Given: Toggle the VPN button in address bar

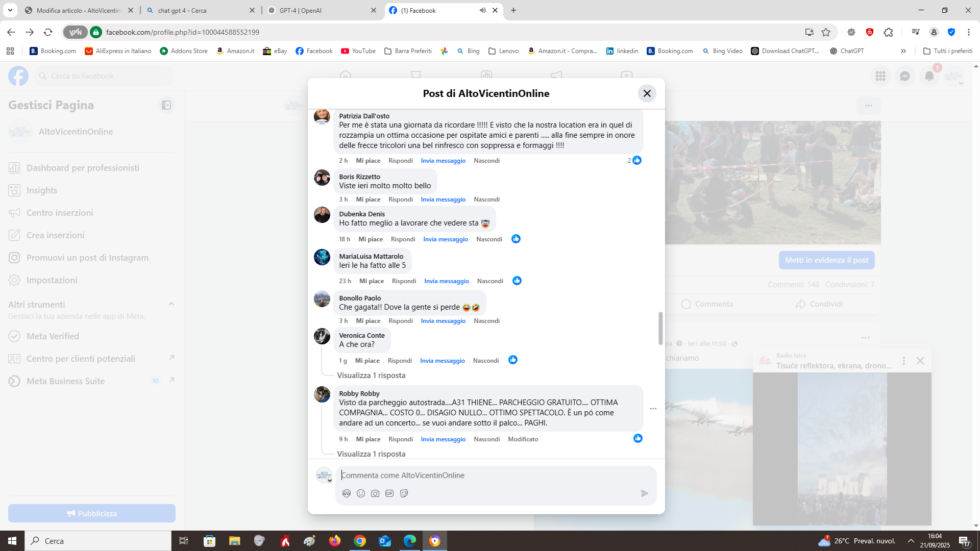Looking at the screenshot, I should 76,32.
